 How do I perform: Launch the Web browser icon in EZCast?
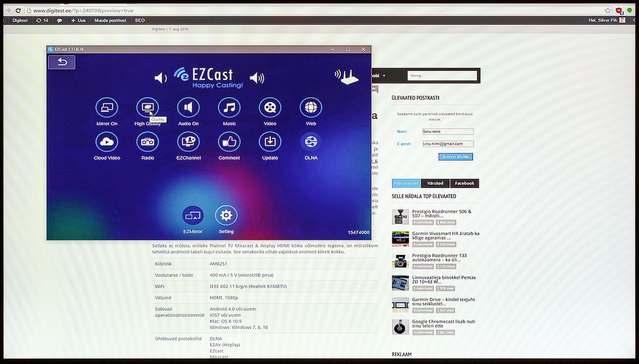(x=311, y=108)
